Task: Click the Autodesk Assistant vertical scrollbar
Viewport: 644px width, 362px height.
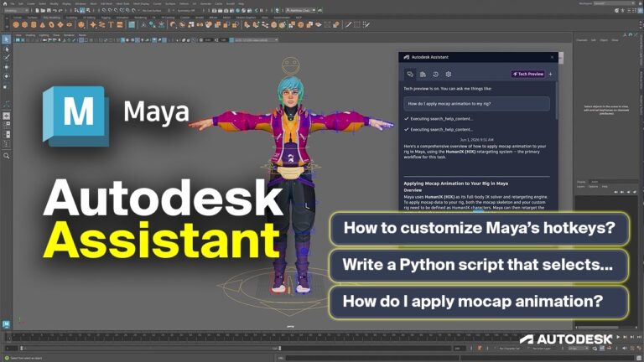Action: (557, 101)
